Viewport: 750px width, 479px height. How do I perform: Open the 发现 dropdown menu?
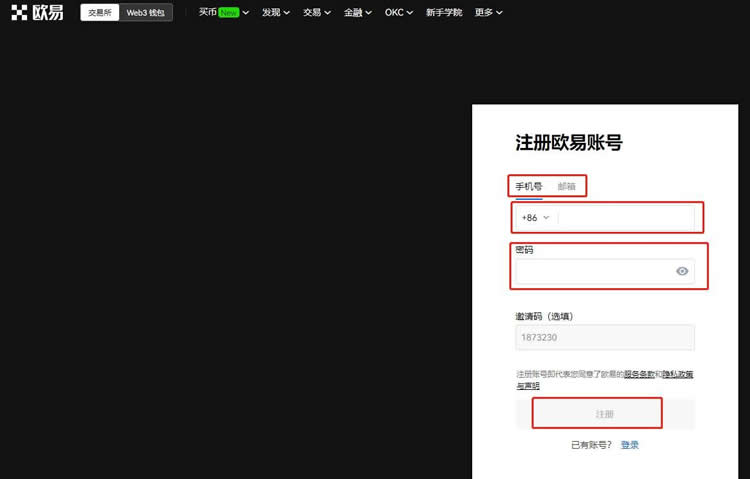tap(275, 13)
